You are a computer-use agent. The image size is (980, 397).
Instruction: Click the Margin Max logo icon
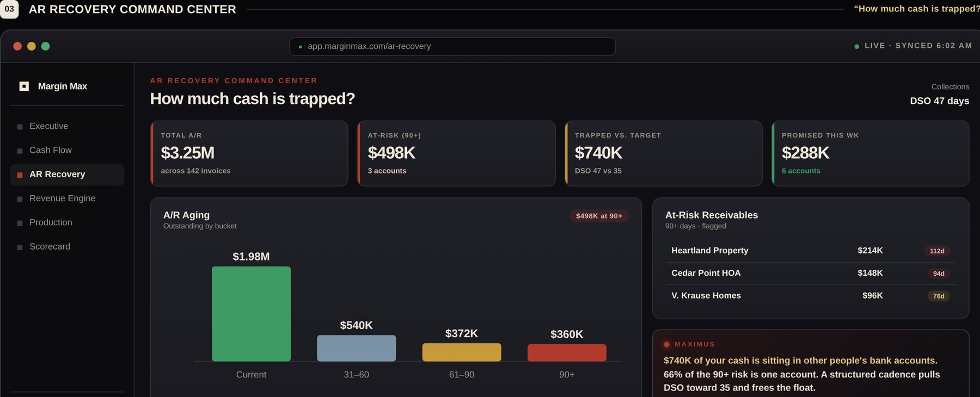coord(24,86)
